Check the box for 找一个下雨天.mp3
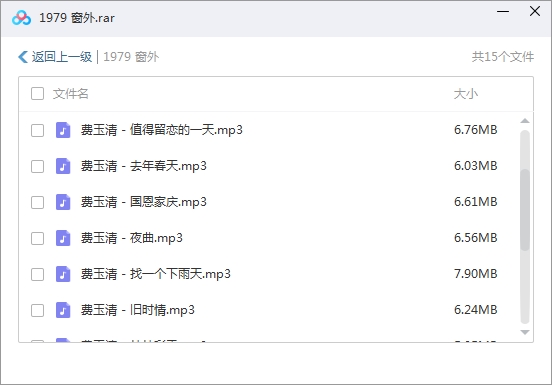 (37, 274)
